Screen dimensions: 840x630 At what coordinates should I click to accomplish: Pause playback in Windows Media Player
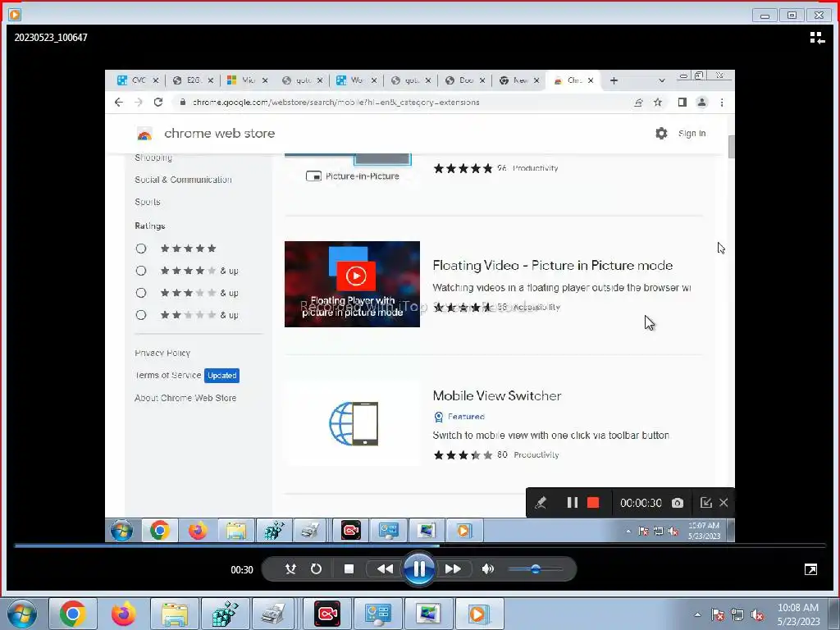(x=419, y=568)
